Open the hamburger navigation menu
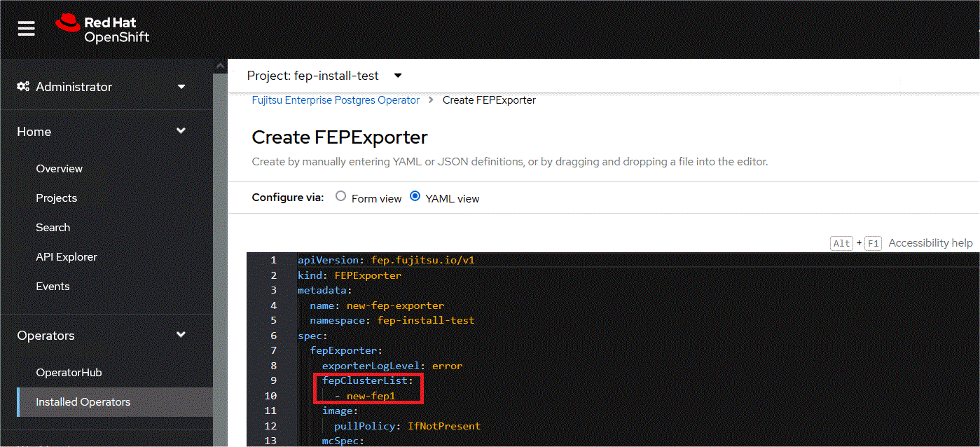 pos(26,29)
